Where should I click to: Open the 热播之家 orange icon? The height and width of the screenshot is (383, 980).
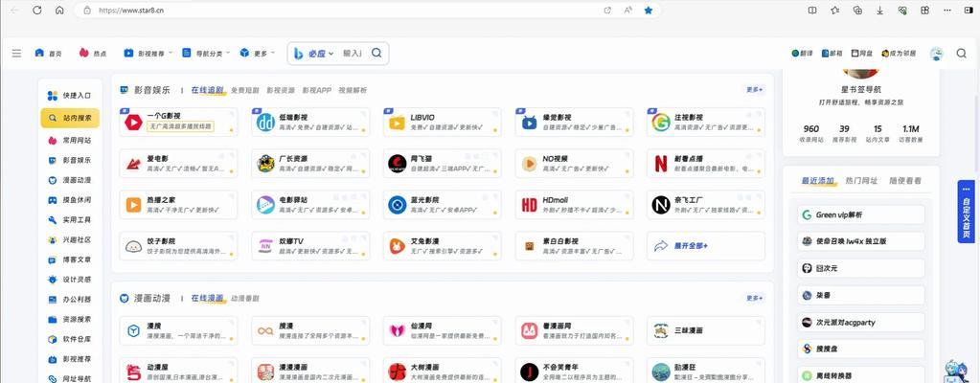pyautogui.click(x=133, y=205)
